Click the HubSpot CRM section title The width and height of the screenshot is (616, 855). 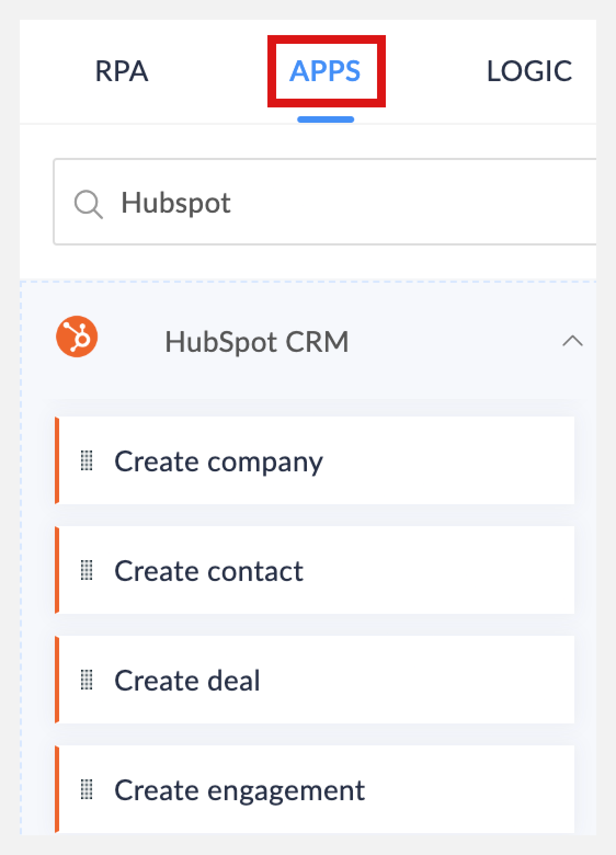coord(258,340)
